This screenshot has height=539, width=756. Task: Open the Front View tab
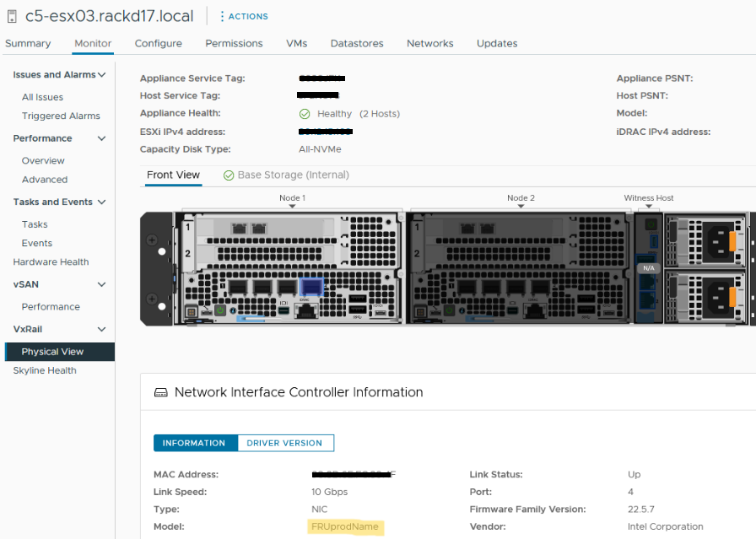[173, 175]
